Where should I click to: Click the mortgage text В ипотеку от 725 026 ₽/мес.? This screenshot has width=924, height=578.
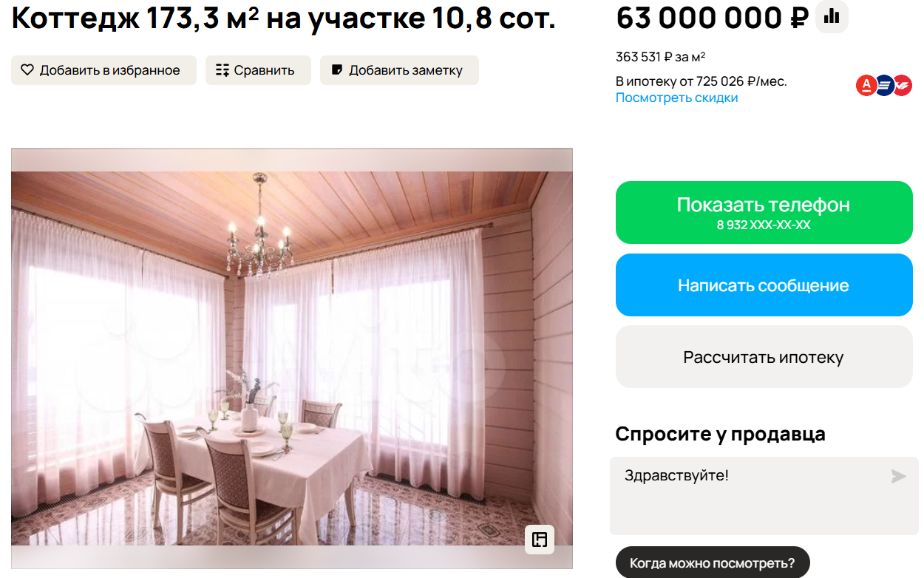point(702,81)
